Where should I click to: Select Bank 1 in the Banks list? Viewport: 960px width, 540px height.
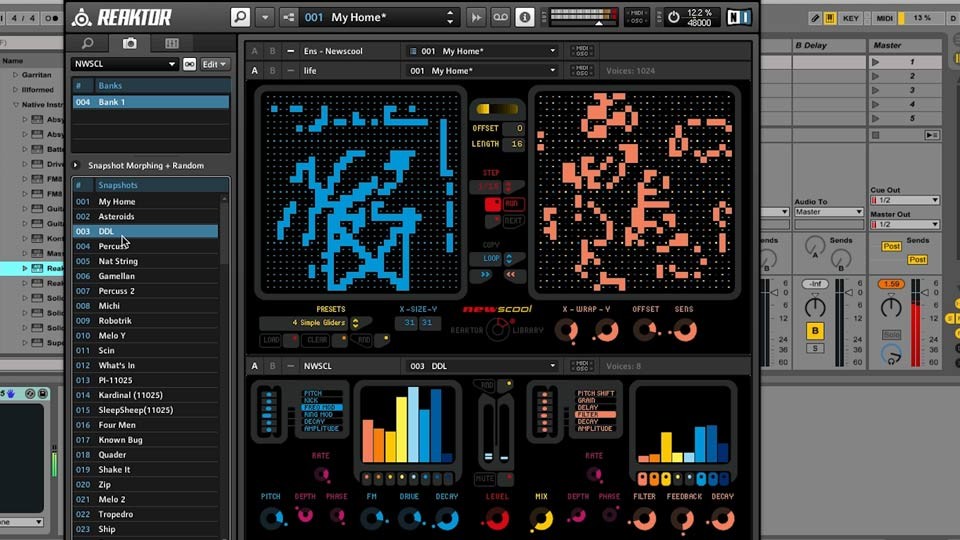(151, 102)
